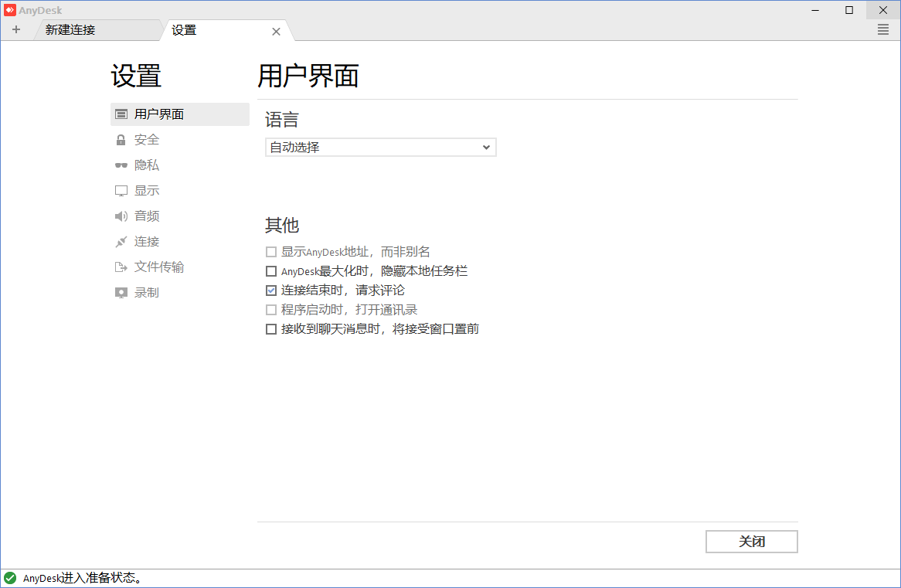Minimize the AnyDesk window
The width and height of the screenshot is (901, 588).
815,10
